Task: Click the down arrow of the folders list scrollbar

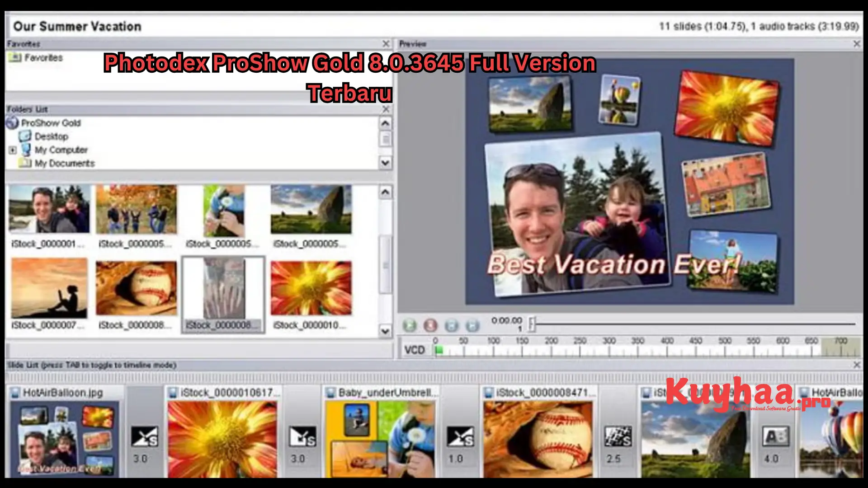Action: click(x=385, y=163)
